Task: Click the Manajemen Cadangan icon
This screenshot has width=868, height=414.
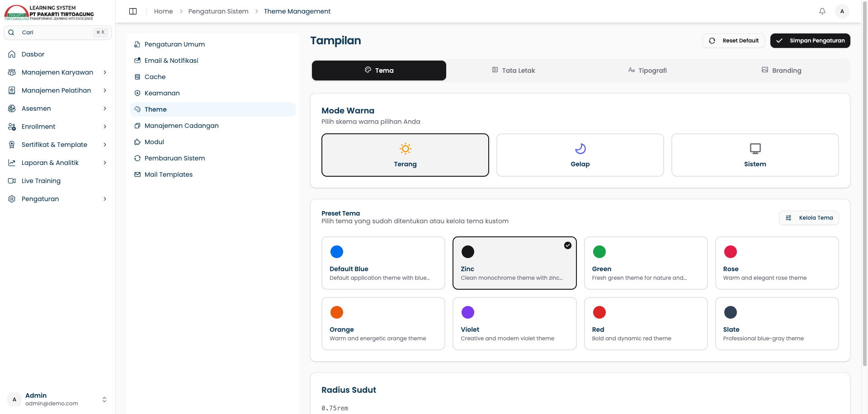Action: (137, 126)
